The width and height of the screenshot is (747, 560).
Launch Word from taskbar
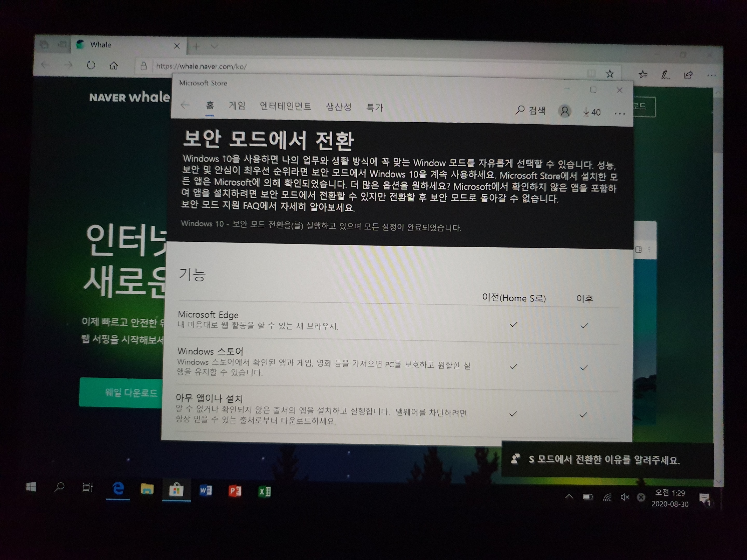205,490
